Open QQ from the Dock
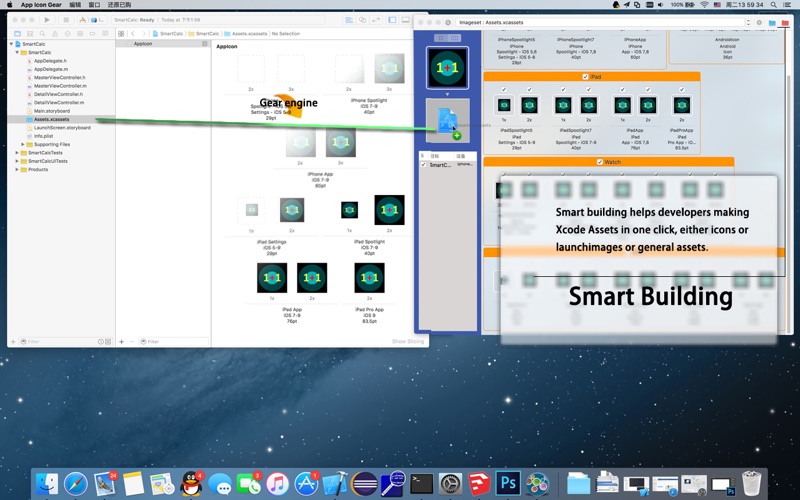 192,483
